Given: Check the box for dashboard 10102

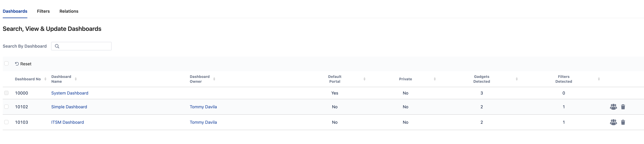Looking at the screenshot, I should click(x=7, y=107).
